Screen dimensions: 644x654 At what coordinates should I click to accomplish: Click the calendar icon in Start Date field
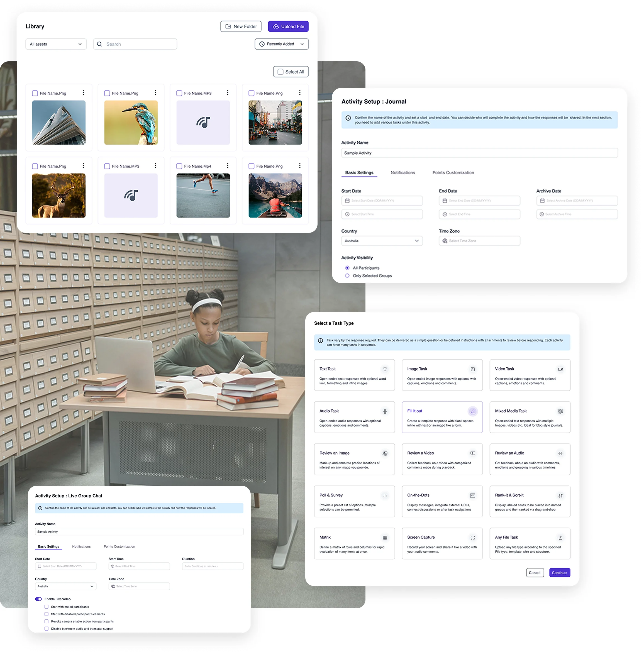347,200
